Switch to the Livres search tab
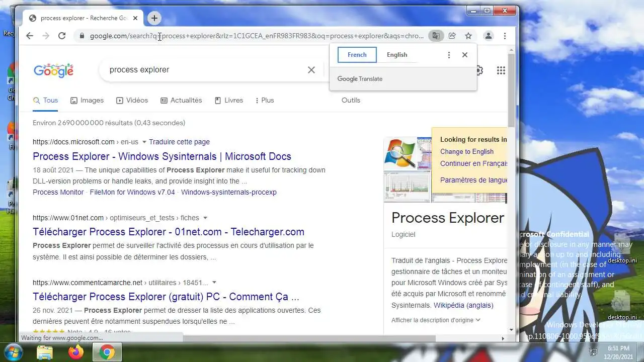 click(228, 100)
